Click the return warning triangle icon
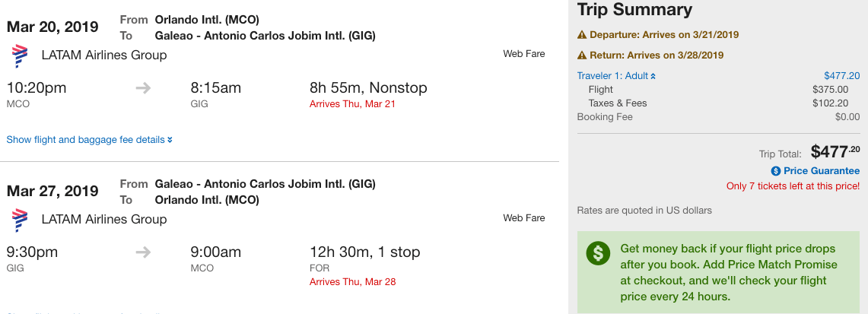The height and width of the screenshot is (314, 868). [x=582, y=56]
